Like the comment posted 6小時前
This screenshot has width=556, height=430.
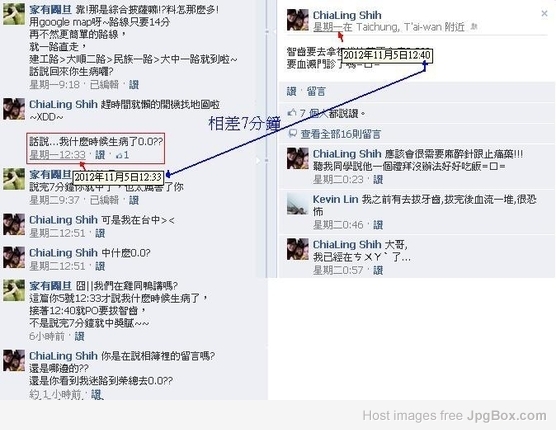point(79,336)
